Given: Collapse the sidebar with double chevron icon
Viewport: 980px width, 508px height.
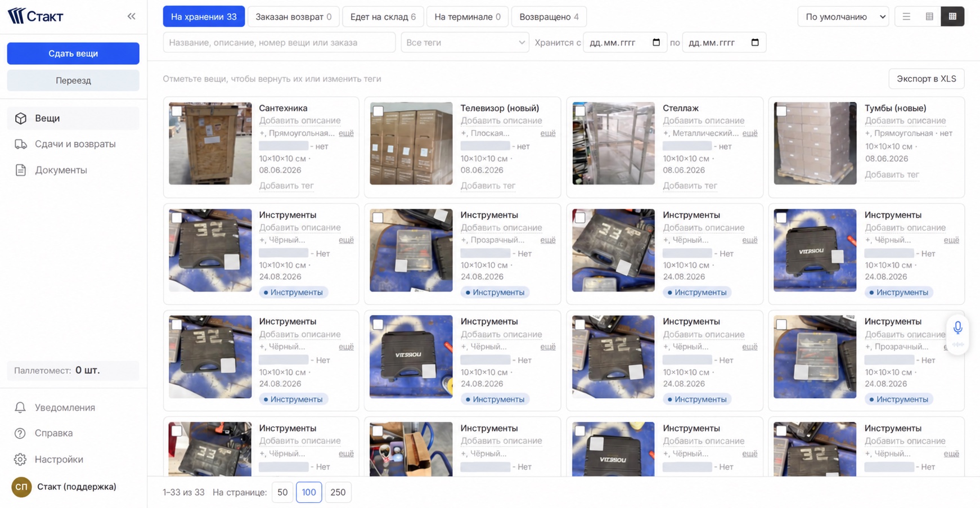Looking at the screenshot, I should (x=131, y=16).
